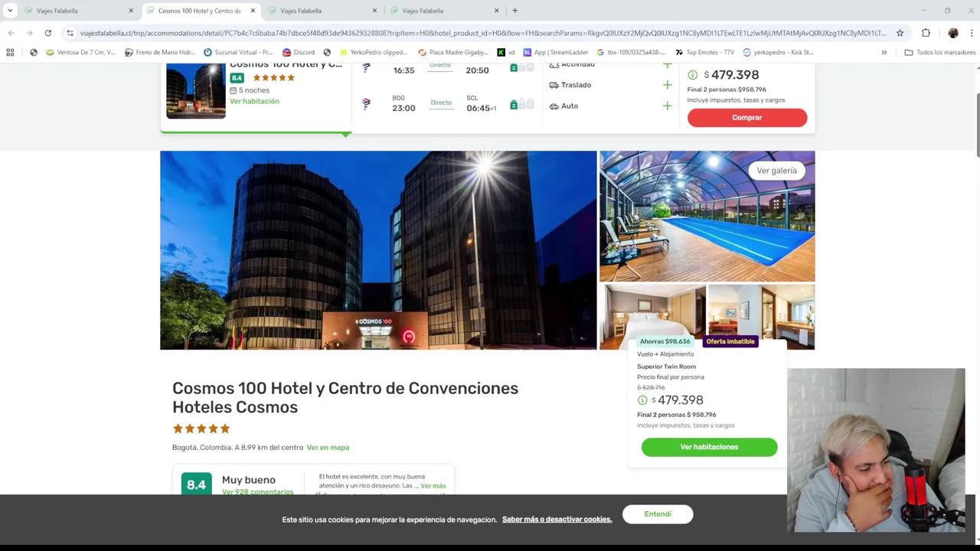Open the browser extensions menu
This screenshot has width=980, height=551.
pyautogui.click(x=926, y=33)
